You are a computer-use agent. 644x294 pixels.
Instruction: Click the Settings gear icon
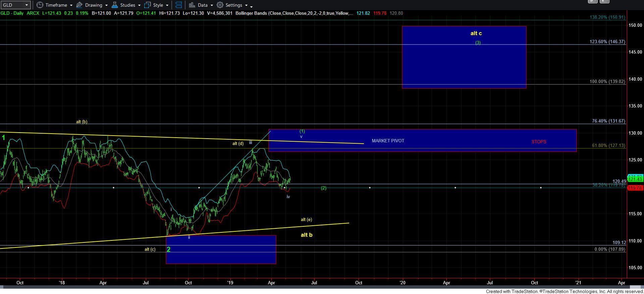point(220,5)
